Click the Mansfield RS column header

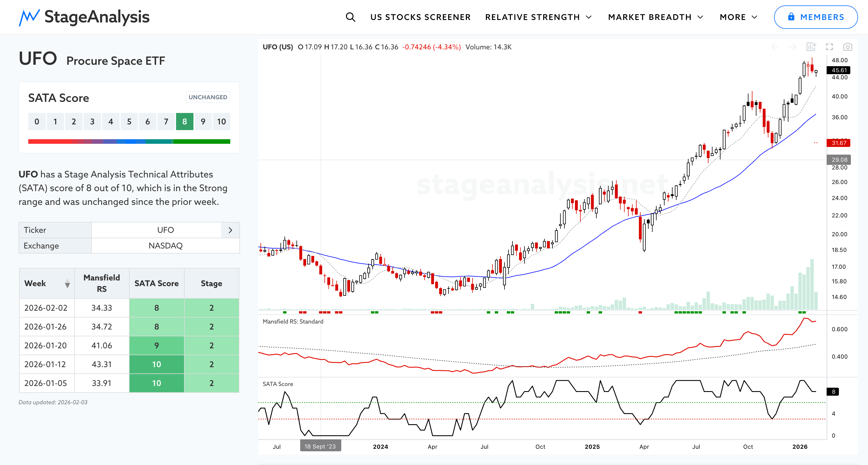(x=101, y=283)
